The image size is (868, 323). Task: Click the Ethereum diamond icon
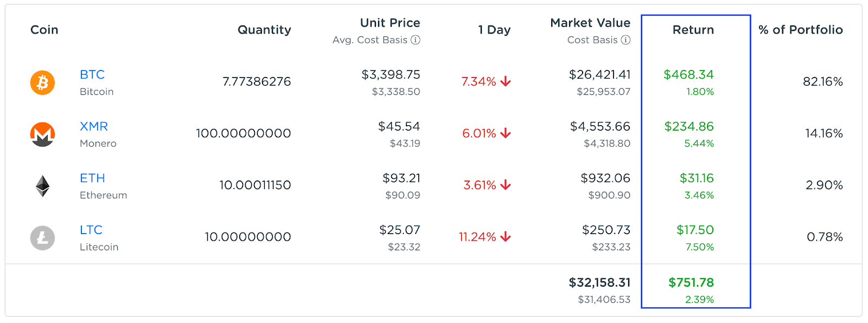pyautogui.click(x=42, y=186)
